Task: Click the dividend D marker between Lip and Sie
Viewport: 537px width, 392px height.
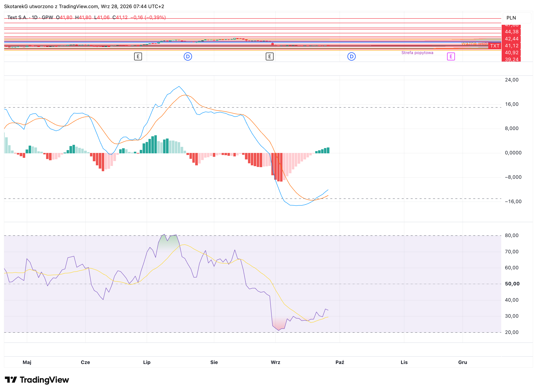Action: click(188, 56)
